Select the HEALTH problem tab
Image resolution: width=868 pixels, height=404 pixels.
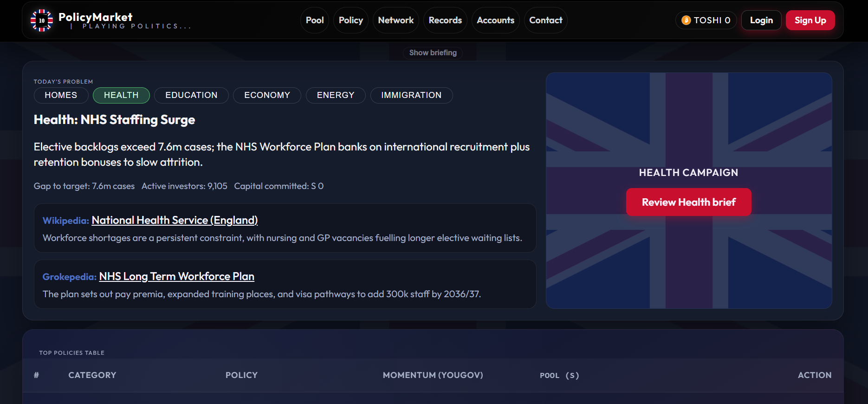121,95
